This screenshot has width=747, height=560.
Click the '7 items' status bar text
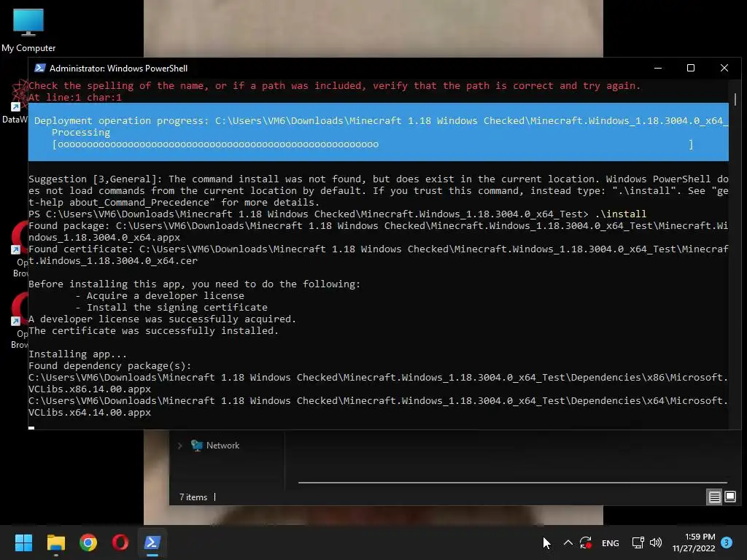(x=193, y=497)
